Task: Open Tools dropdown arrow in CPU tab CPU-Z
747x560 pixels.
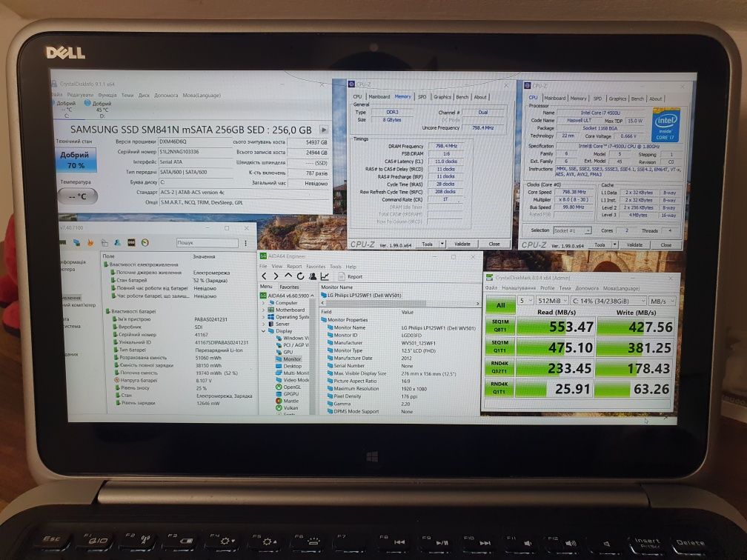Action: click(614, 244)
